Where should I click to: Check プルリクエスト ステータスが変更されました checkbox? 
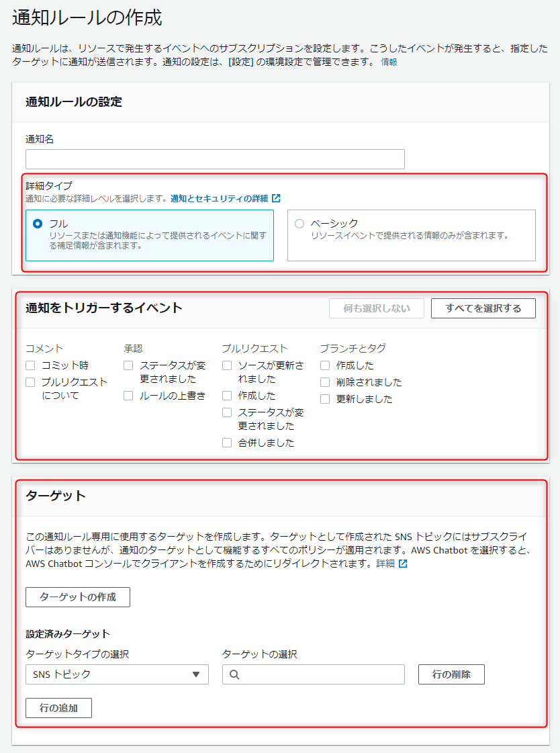(x=227, y=412)
